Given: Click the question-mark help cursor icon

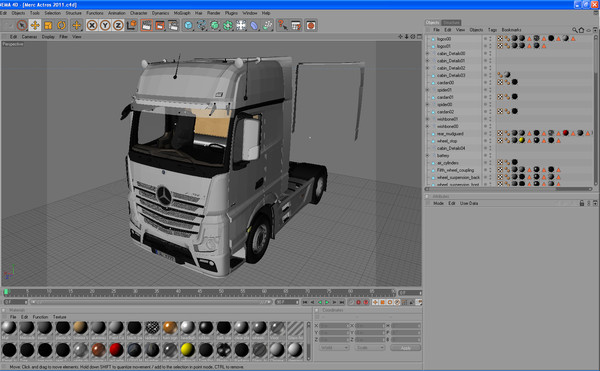Looking at the screenshot, I should (282, 26).
